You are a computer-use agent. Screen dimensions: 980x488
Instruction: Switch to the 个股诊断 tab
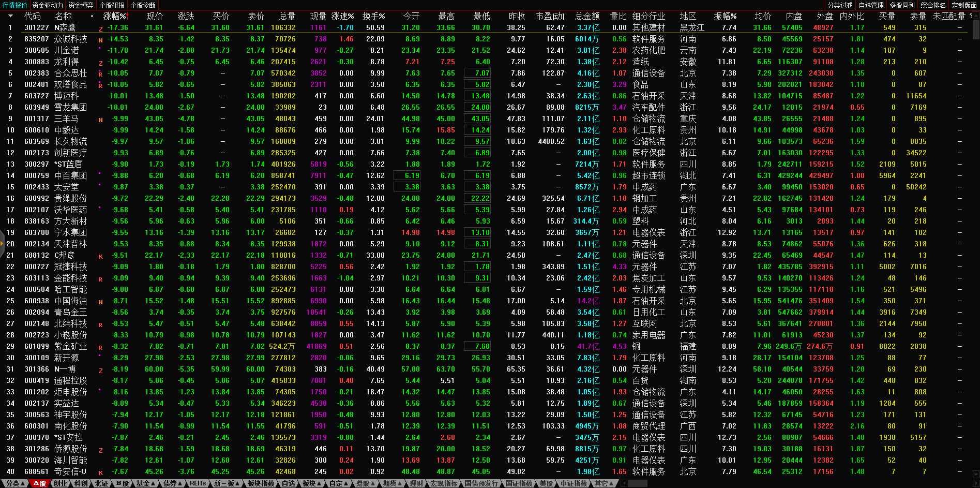click(143, 5)
